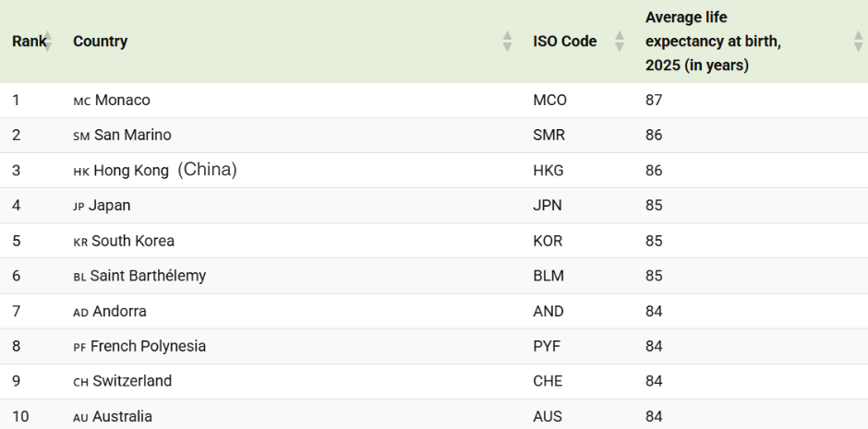Select the ISO Code header label
Viewport: 868px width, 429px height.
[x=564, y=42]
